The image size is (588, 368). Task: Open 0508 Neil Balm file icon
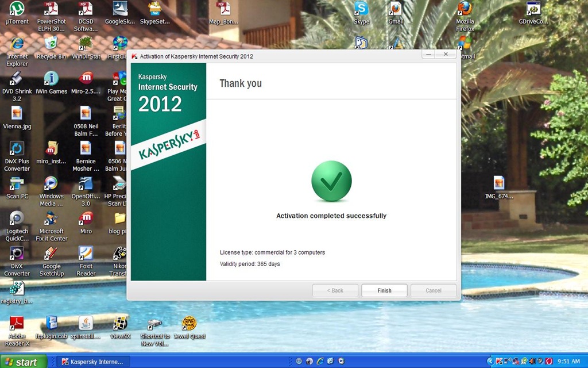86,122
